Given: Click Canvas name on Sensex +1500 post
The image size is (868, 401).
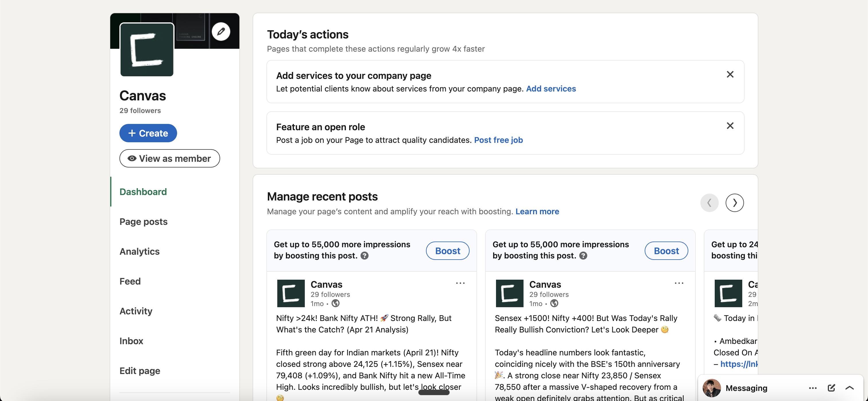Looking at the screenshot, I should pos(545,285).
